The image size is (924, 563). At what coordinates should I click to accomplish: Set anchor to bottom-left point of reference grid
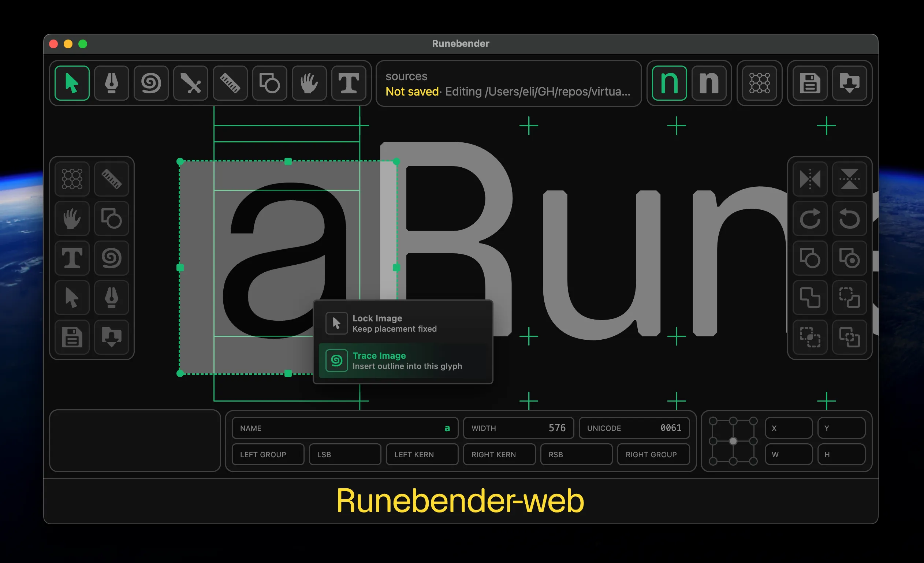[x=713, y=461]
